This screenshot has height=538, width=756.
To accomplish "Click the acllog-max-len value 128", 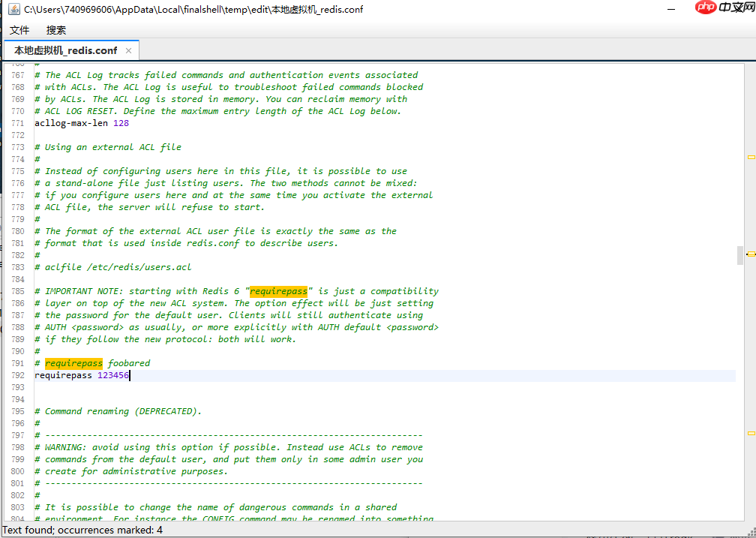I will point(121,123).
